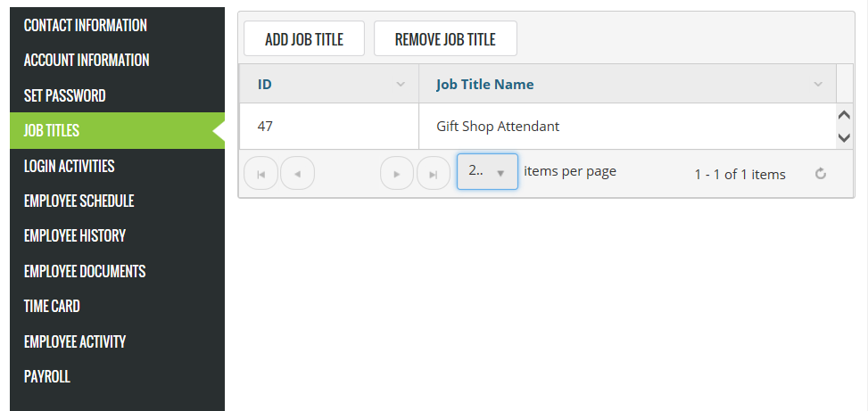This screenshot has width=868, height=411.
Task: Click Remove Job Title button
Action: [x=445, y=39]
